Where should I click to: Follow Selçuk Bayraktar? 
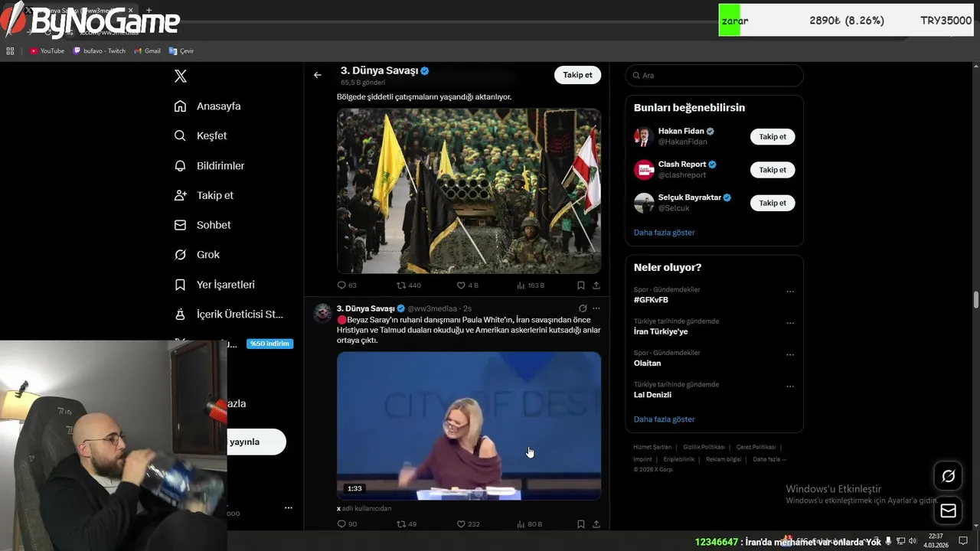click(773, 203)
